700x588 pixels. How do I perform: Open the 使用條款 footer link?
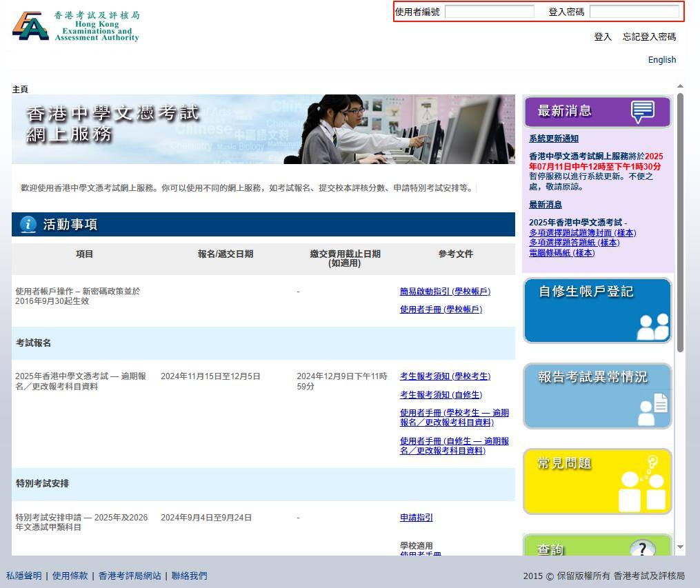[70, 576]
